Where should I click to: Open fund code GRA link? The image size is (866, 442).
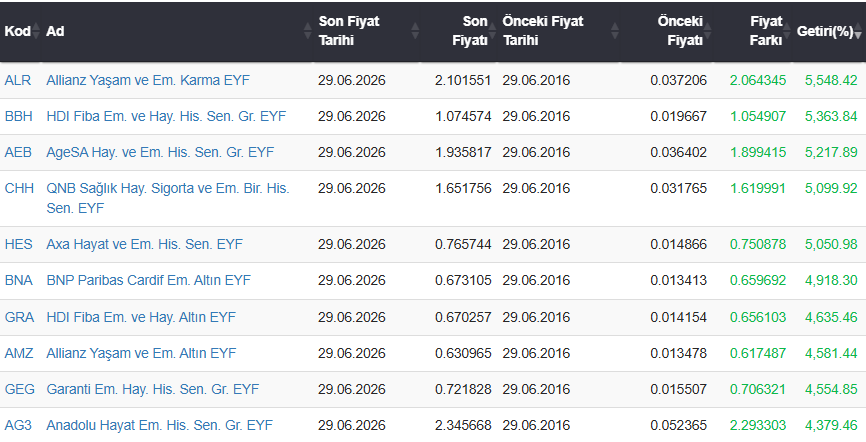19,317
